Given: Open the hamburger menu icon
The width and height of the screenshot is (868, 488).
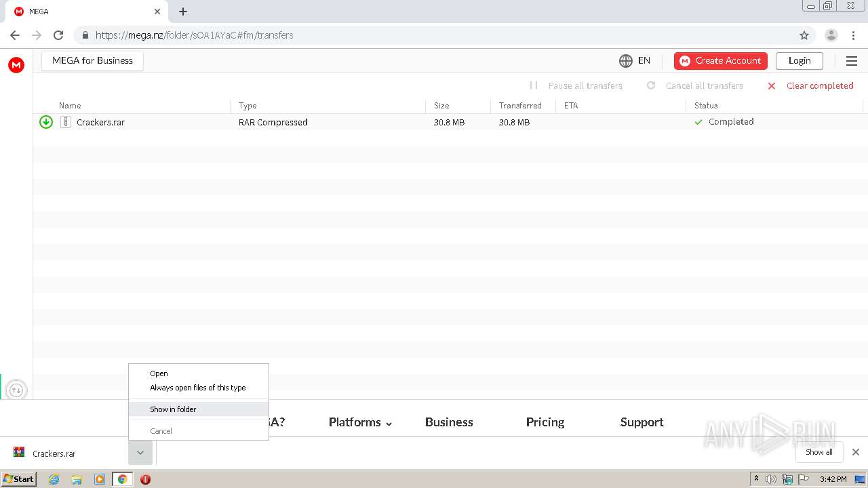Looking at the screenshot, I should pos(852,61).
